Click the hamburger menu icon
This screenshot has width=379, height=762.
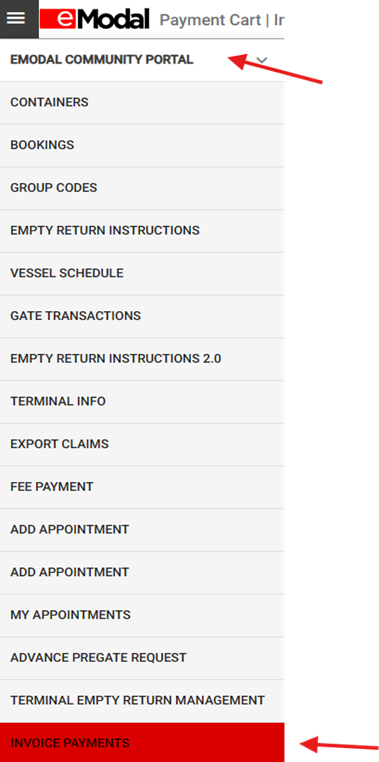click(16, 18)
